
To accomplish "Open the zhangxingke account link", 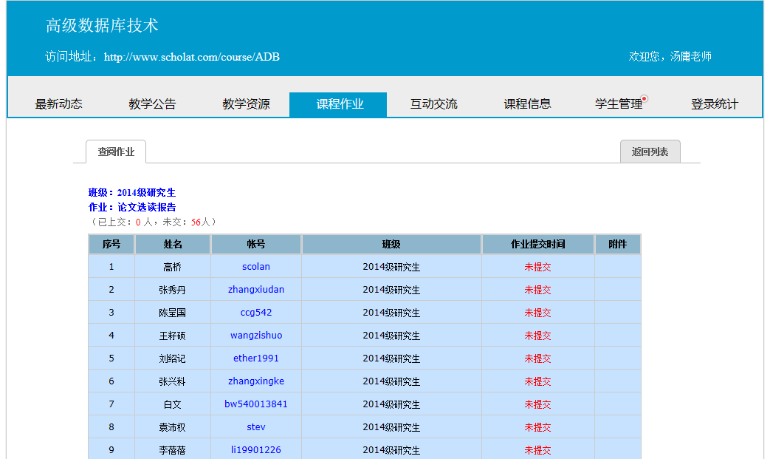I will pyautogui.click(x=256, y=381).
